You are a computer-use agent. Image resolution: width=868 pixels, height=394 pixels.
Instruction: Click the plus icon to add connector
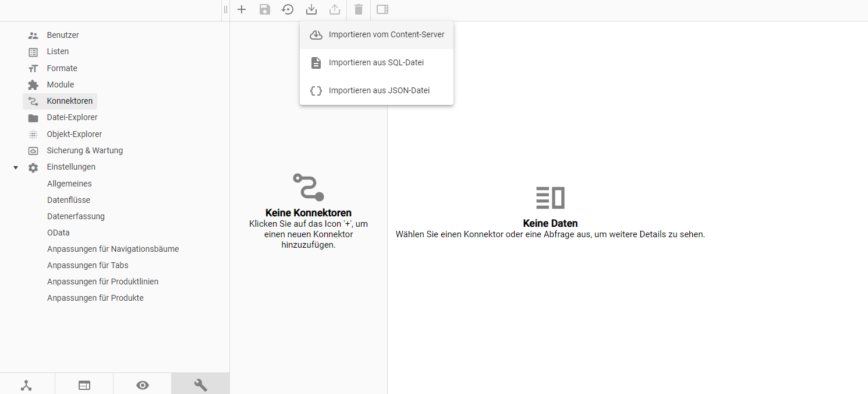(x=242, y=9)
